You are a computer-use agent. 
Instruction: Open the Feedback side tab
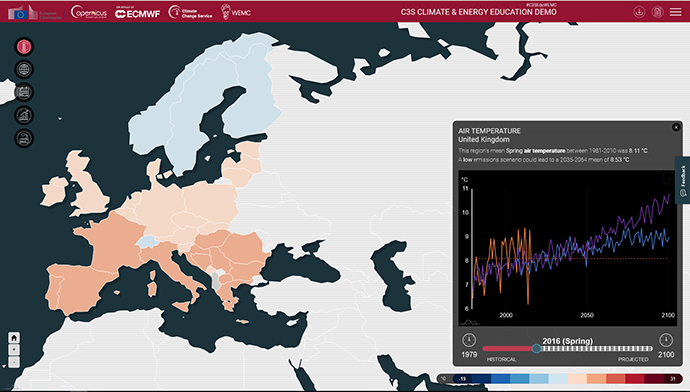point(683,180)
